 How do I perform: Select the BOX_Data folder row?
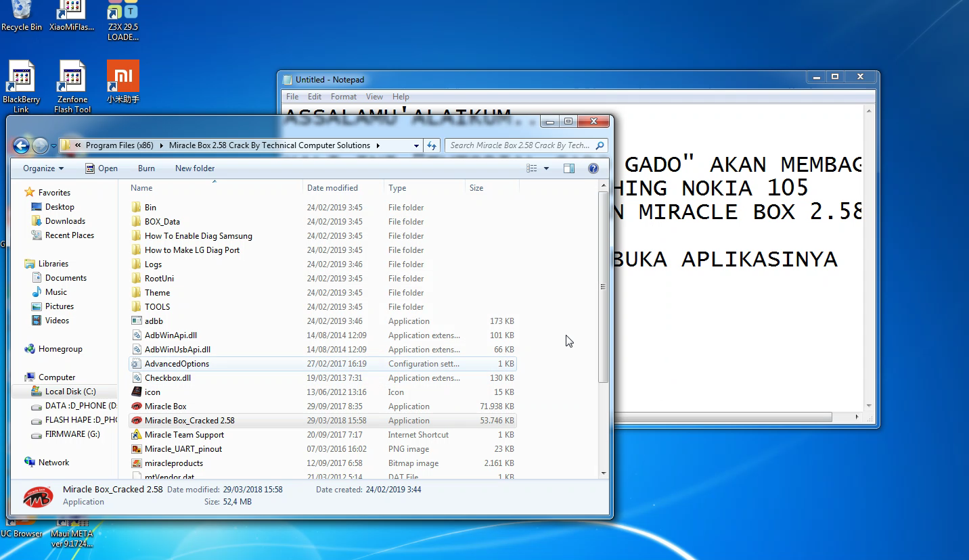322,222
